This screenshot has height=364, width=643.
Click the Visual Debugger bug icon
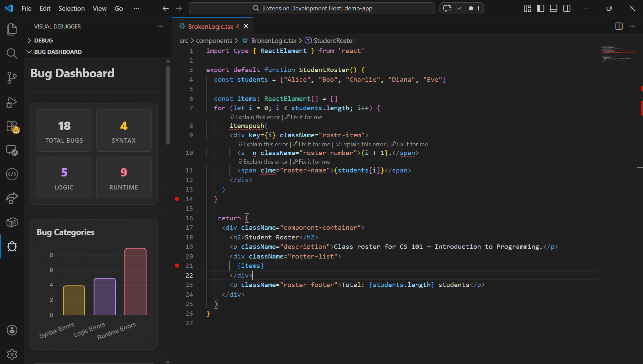[x=12, y=247]
